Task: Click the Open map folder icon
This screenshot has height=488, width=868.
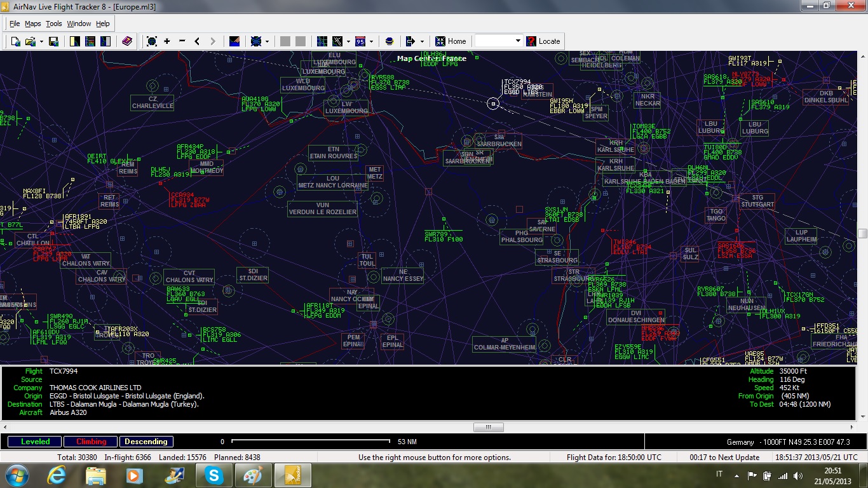Action: 30,41
